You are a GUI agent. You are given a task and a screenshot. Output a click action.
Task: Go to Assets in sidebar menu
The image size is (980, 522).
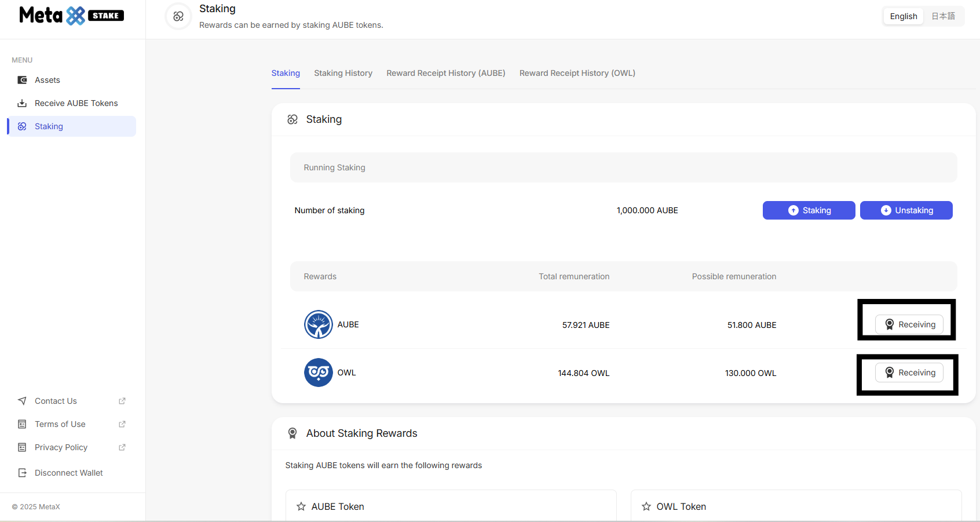pos(47,80)
